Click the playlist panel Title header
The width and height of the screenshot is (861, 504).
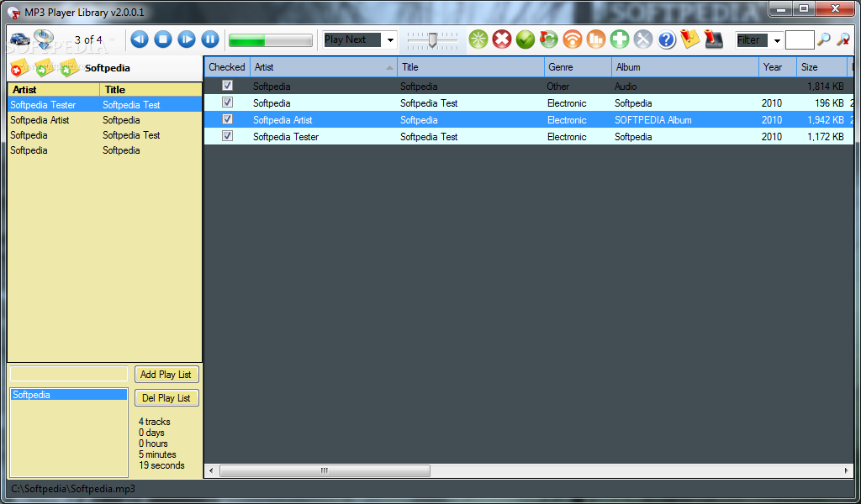pos(151,89)
